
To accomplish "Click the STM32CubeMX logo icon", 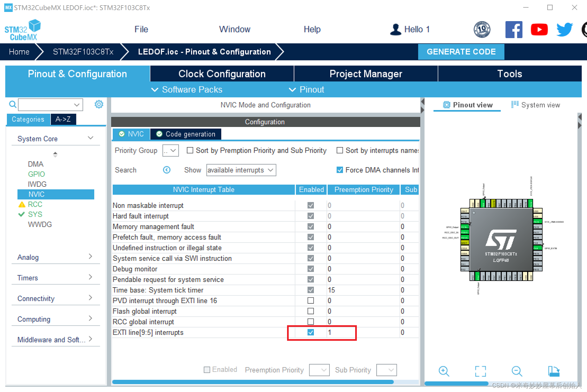I will 22,30.
